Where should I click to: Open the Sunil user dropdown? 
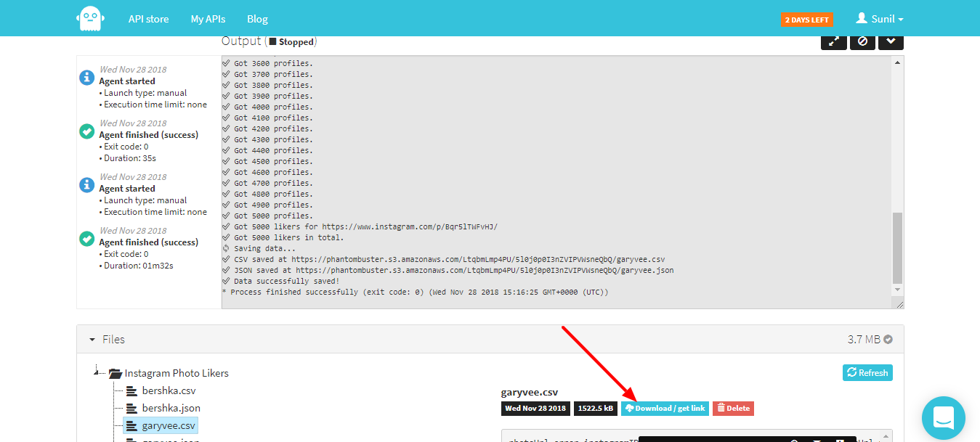[880, 19]
